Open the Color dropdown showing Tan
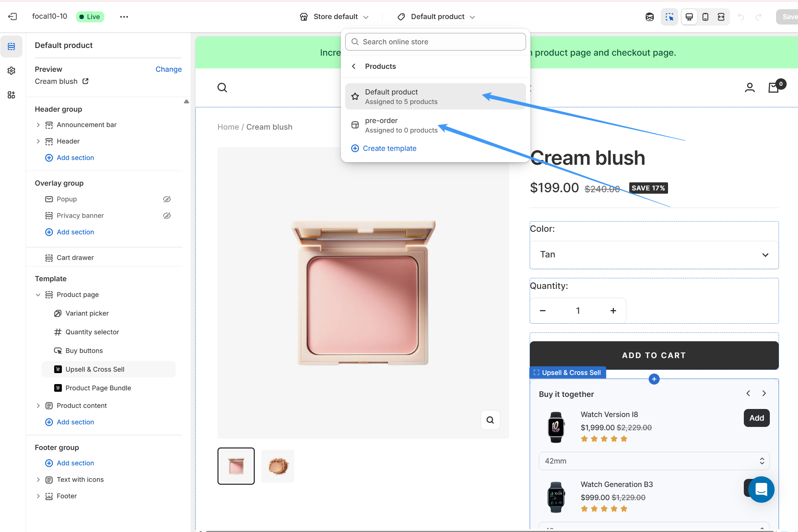Viewport: 798px width, 532px height. 654,254
